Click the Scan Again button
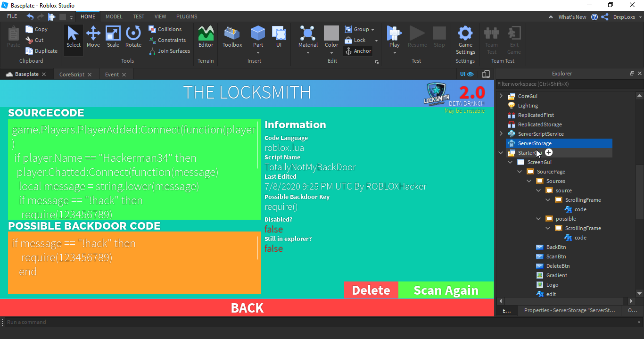Image resolution: width=644 pixels, height=339 pixels. pos(446,290)
